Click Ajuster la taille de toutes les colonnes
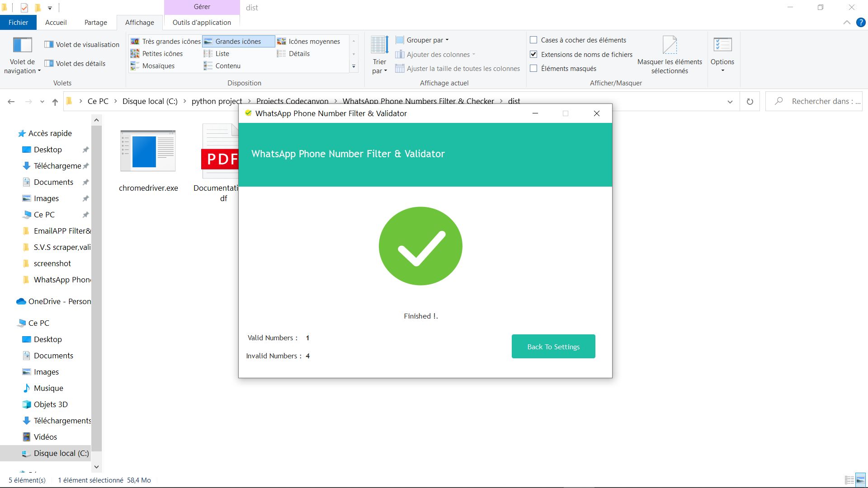The height and width of the screenshot is (488, 868). coord(458,68)
